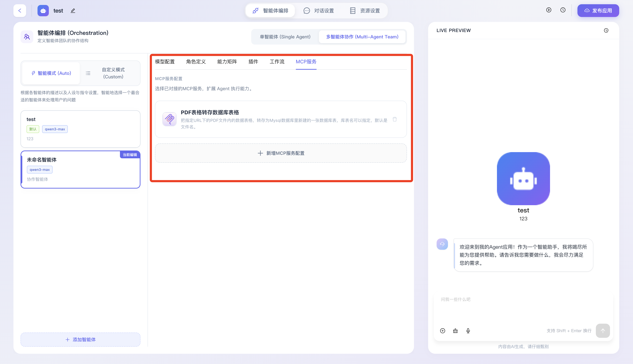
Task: Click the play/run icon in header
Action: 548,10
